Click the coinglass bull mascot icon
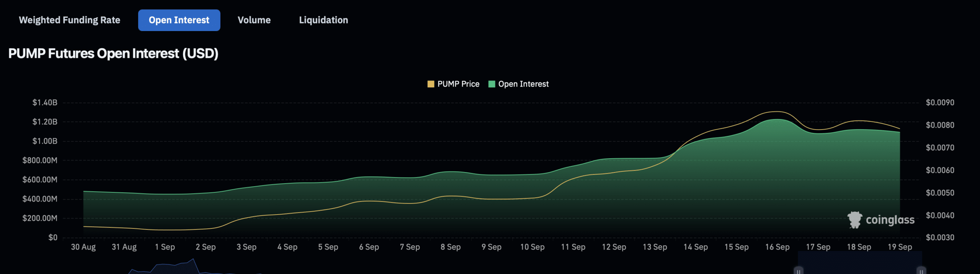Screen dimensions: 980x274 854,220
